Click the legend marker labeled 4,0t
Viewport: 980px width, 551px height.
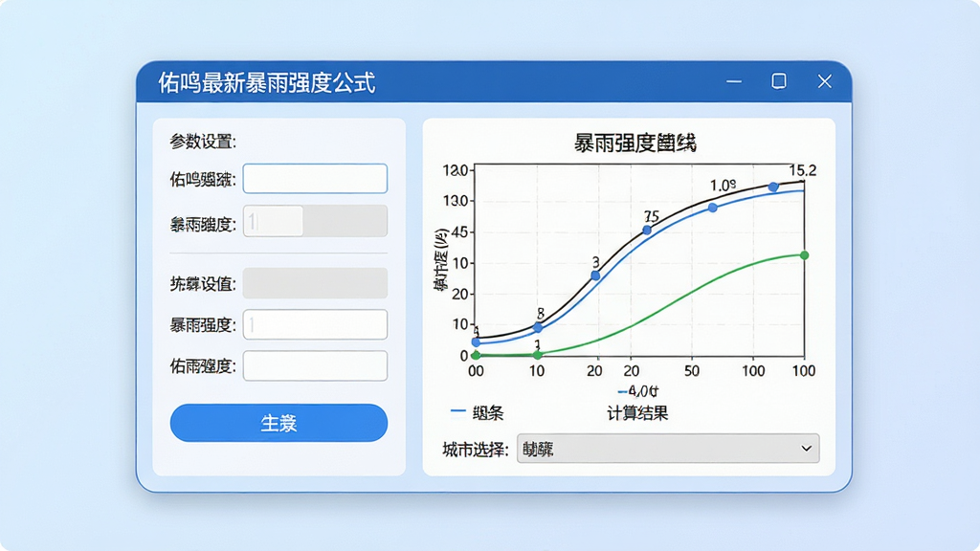point(638,391)
